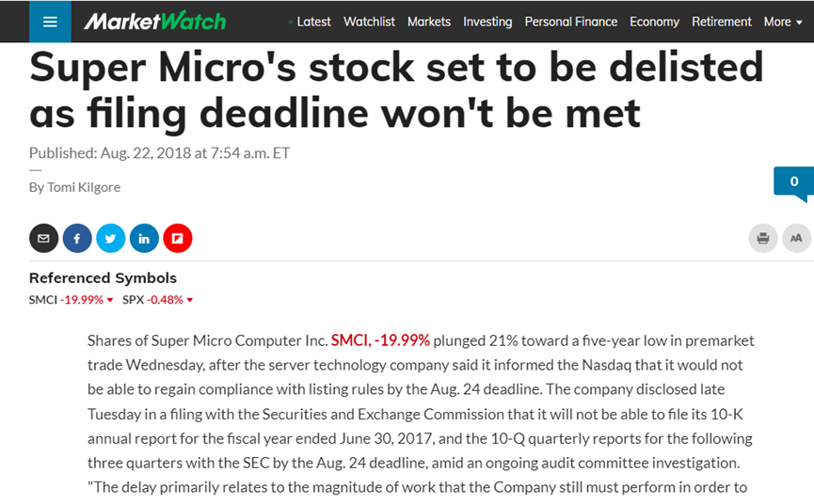Image resolution: width=814 pixels, height=504 pixels.
Task: Open the Investing menu item
Action: [487, 22]
